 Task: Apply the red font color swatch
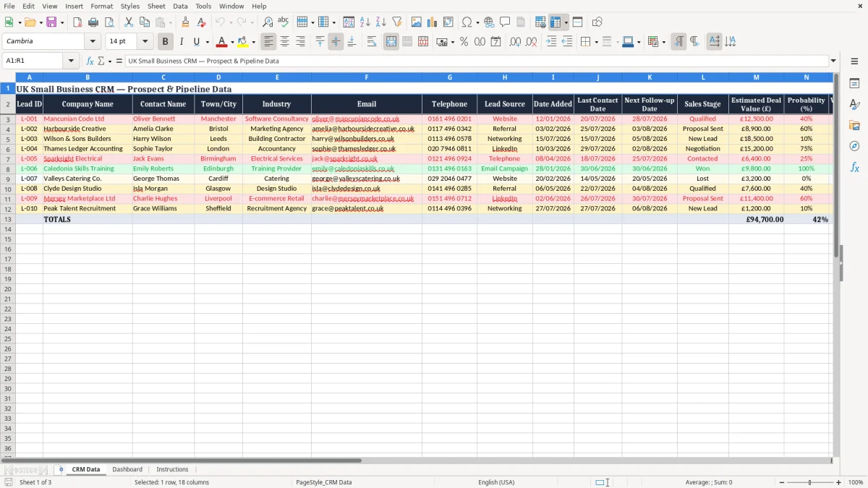coord(222,42)
